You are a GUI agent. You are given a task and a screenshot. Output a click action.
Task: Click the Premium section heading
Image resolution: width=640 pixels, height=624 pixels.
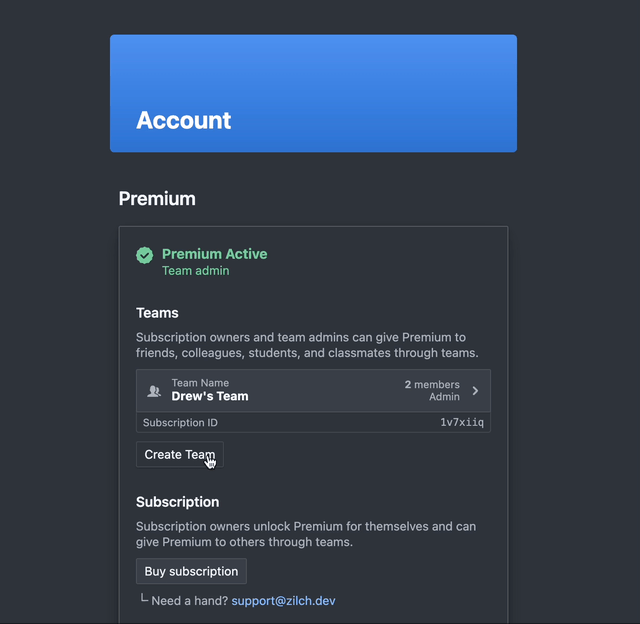[157, 199]
